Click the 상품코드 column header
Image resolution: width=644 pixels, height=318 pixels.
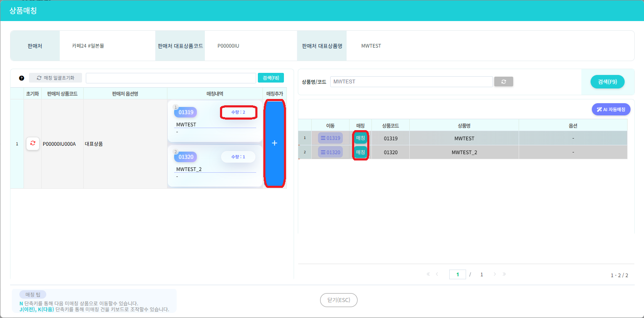click(390, 126)
